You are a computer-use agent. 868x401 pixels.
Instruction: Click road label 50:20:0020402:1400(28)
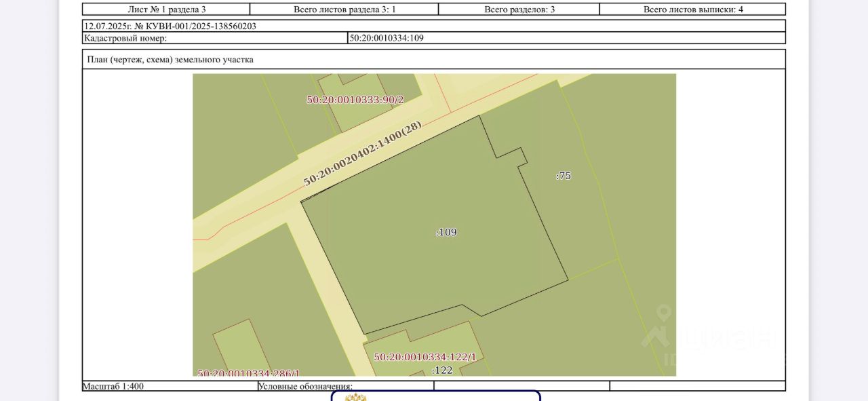363,153
